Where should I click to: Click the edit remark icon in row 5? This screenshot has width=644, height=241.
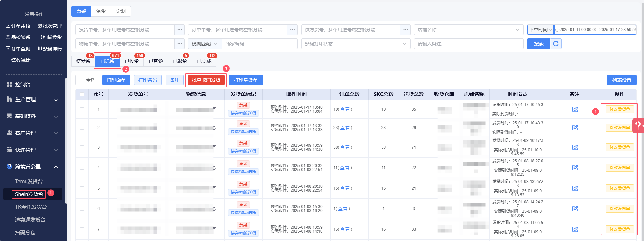click(x=575, y=188)
